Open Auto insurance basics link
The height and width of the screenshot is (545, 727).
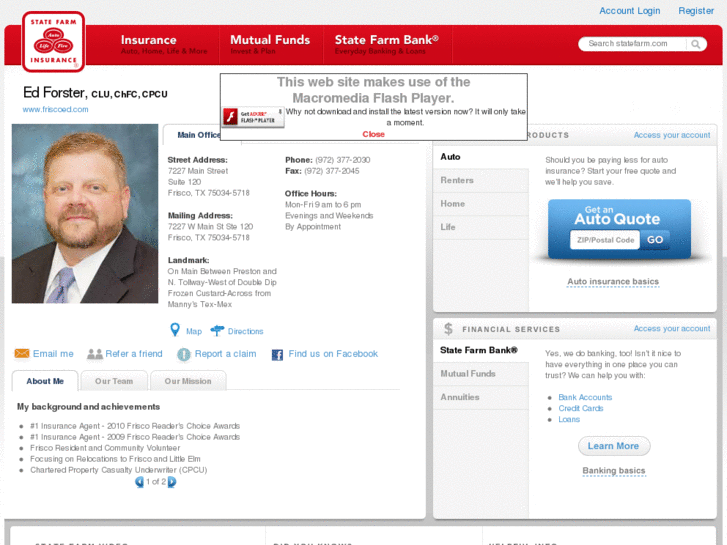(x=613, y=282)
